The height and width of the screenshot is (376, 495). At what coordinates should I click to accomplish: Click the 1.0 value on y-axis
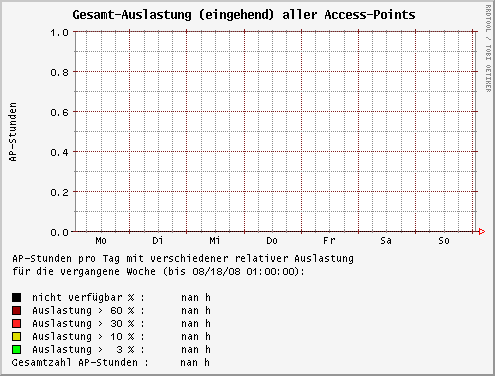point(59,33)
